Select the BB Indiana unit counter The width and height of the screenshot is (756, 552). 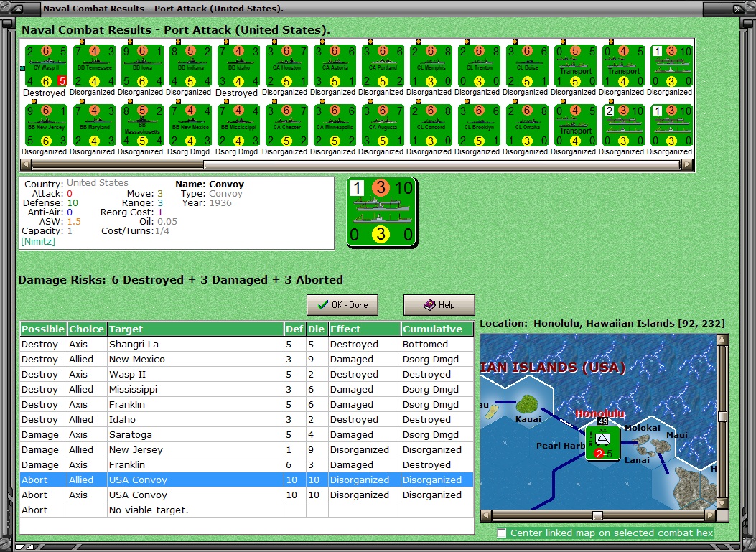(x=191, y=66)
